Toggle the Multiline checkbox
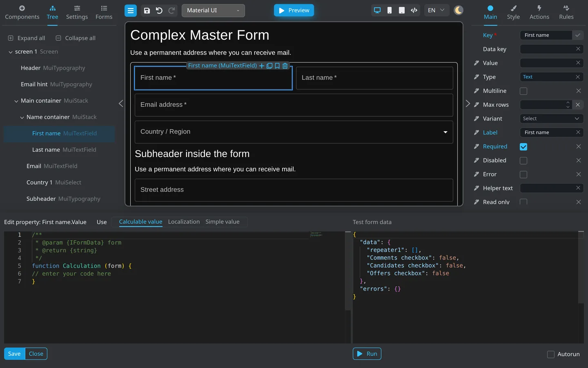 pos(523,91)
